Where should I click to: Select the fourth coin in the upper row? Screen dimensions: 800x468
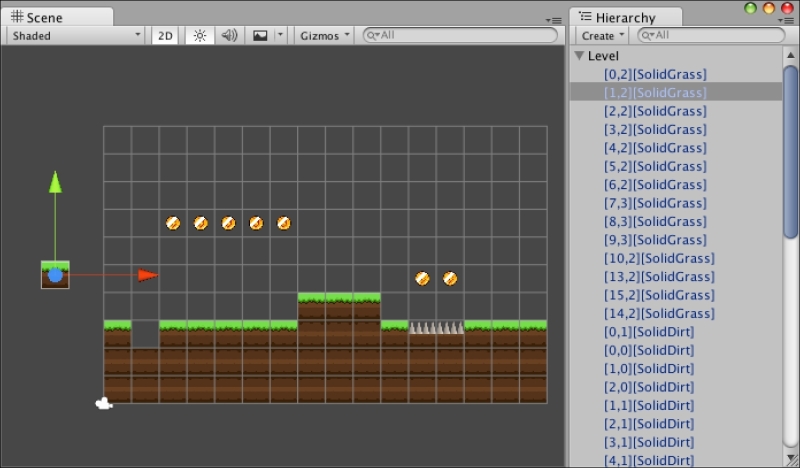pos(256,223)
